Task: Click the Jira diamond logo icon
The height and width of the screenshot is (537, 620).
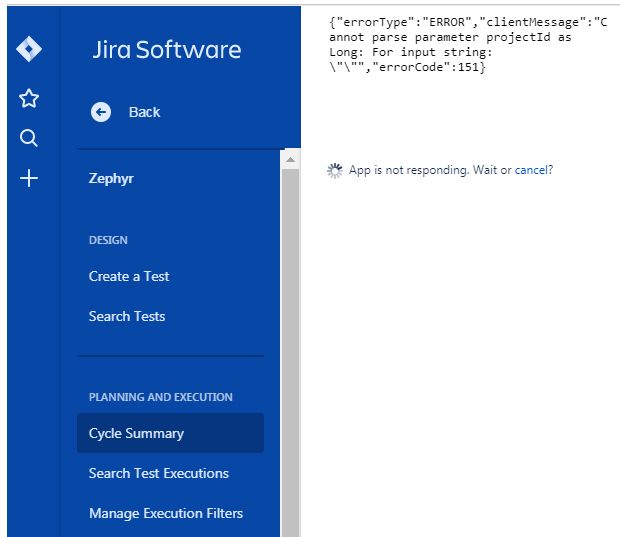Action: point(29,49)
